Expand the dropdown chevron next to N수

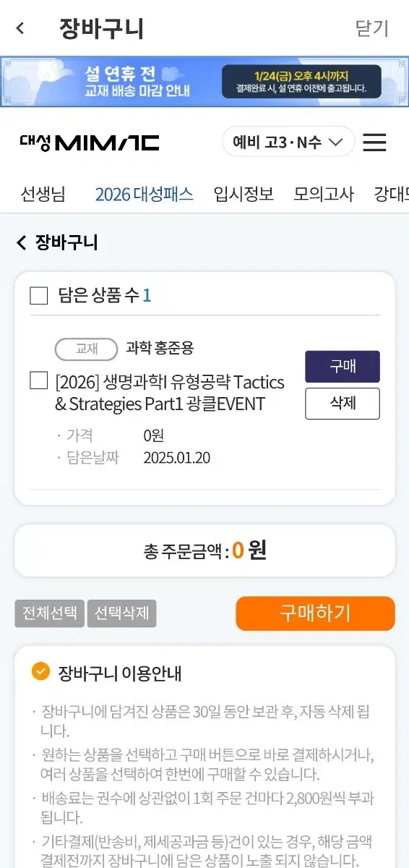pyautogui.click(x=335, y=142)
